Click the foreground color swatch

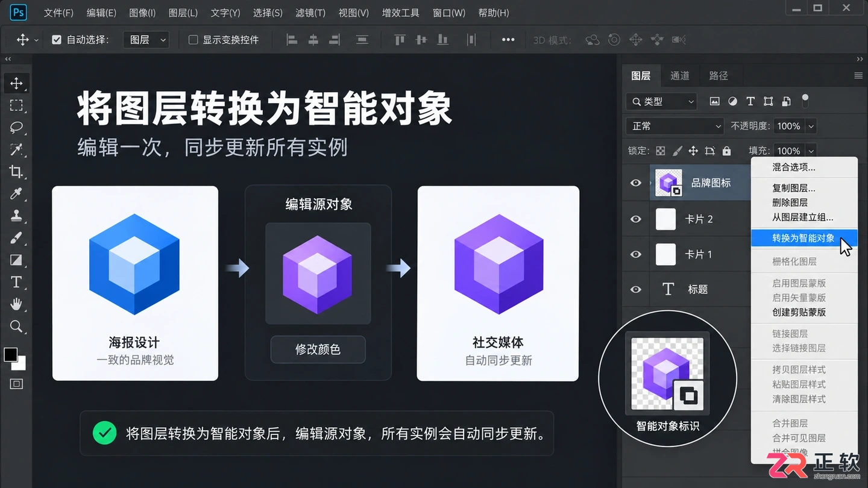11,354
